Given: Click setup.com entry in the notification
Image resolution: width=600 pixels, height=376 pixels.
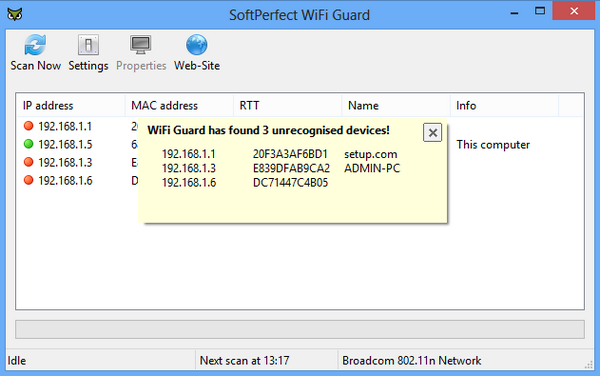Looking at the screenshot, I should tap(370, 154).
